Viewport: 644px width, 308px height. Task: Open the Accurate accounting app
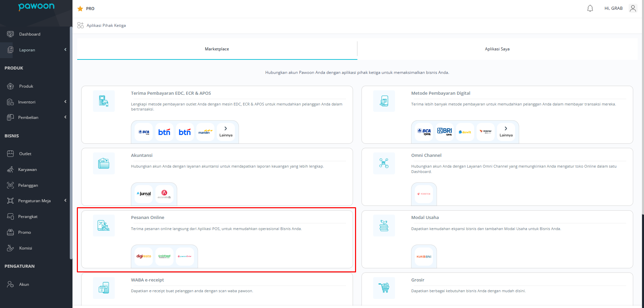(x=164, y=194)
